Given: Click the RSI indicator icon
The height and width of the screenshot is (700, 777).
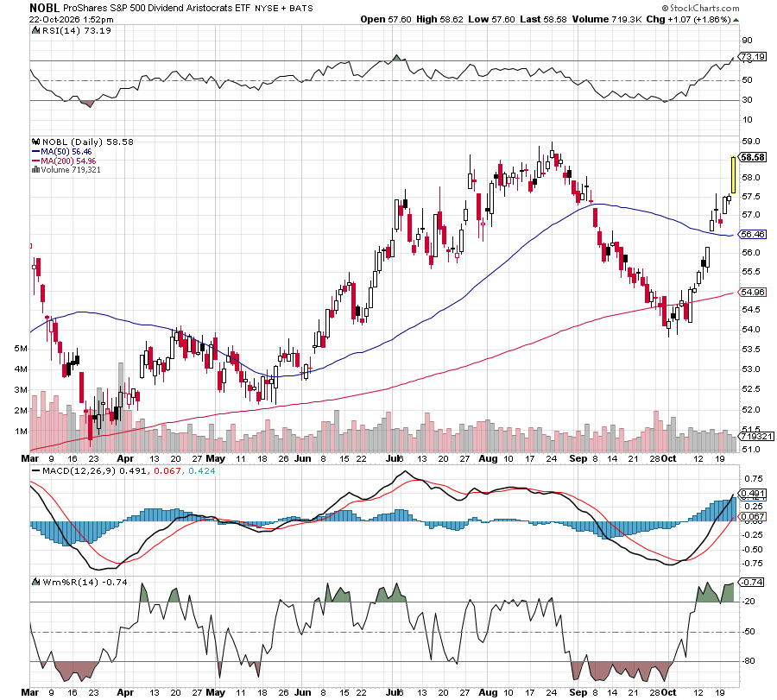Looking at the screenshot, I should point(35,30).
